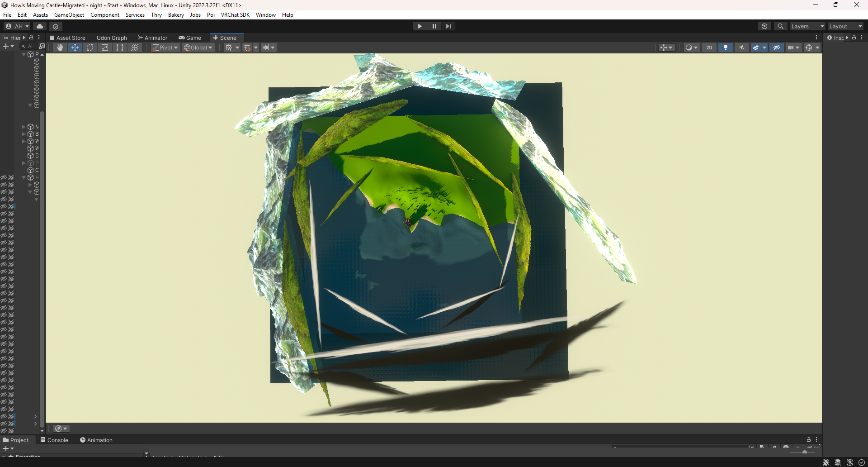Click the Gizmos sphere icon
Viewport: 868px width, 467px height.
pos(809,48)
